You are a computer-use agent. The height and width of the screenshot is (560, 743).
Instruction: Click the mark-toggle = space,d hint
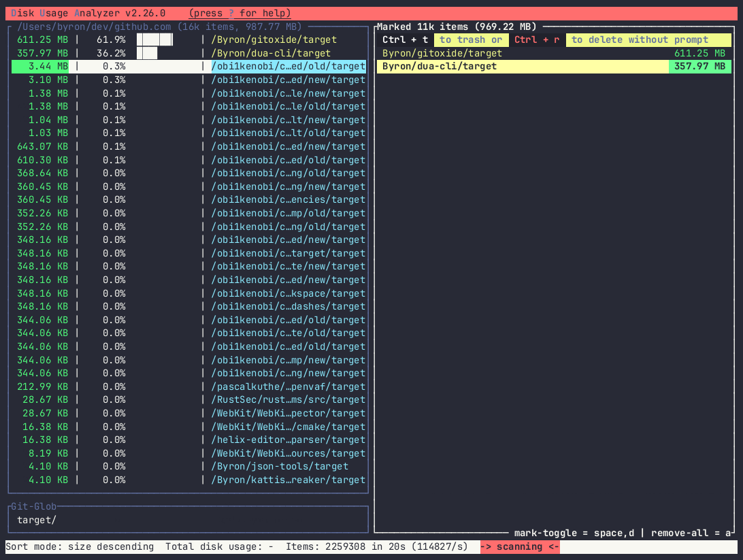click(x=574, y=533)
